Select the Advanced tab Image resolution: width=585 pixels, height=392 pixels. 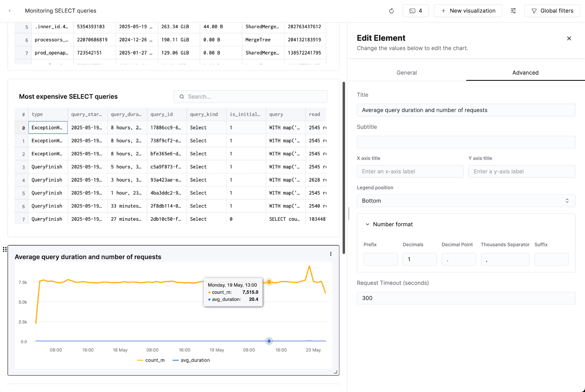pos(525,73)
